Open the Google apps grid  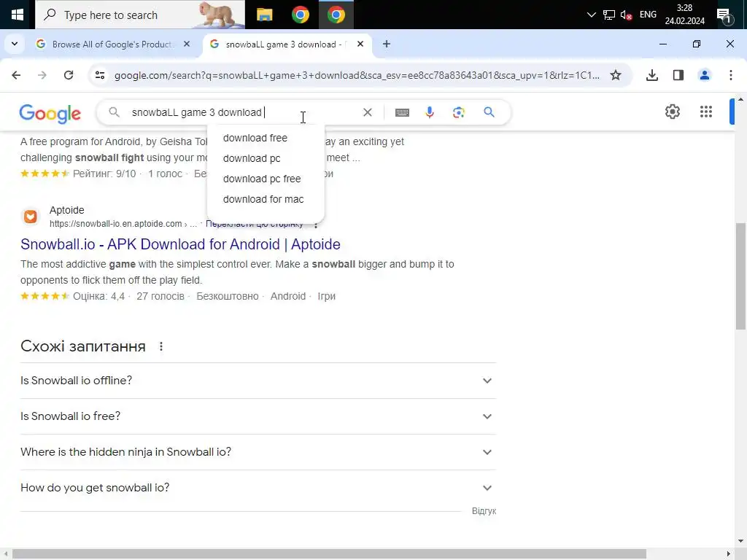pyautogui.click(x=706, y=112)
